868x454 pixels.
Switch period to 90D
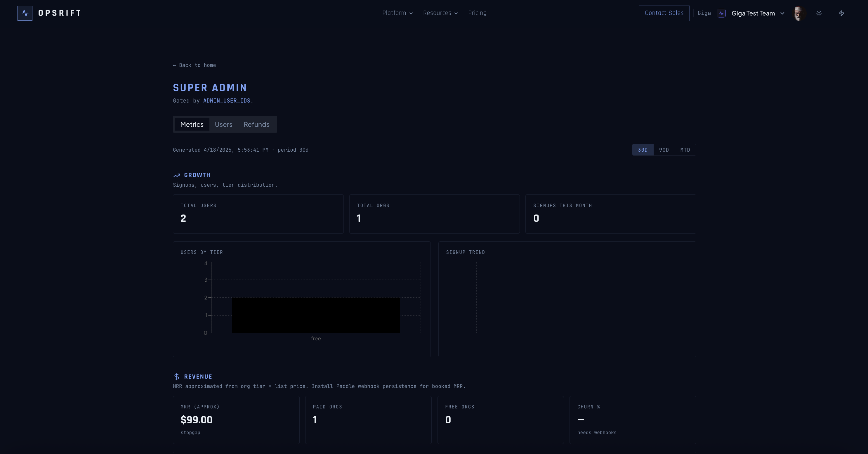pyautogui.click(x=664, y=150)
